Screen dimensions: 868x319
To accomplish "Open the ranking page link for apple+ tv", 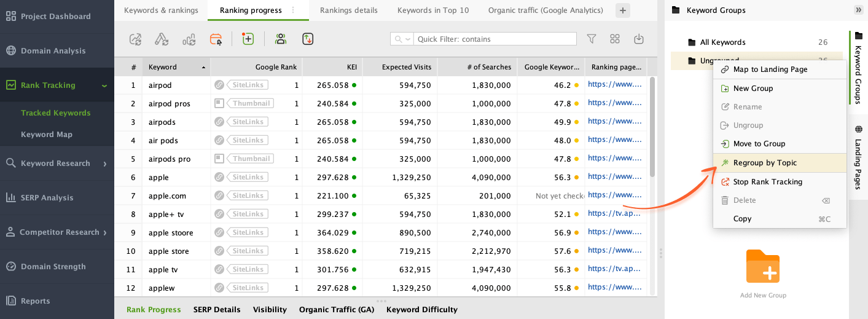I will 615,213.
